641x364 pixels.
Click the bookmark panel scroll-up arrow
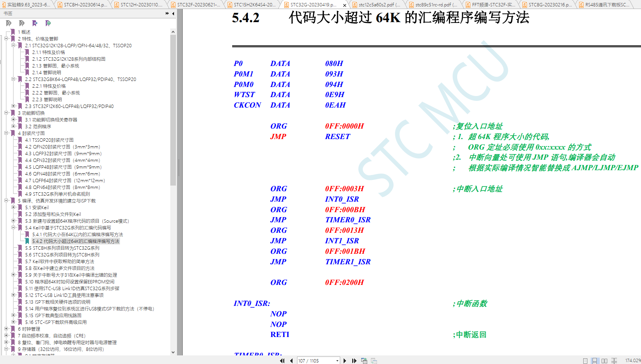pyautogui.click(x=173, y=32)
